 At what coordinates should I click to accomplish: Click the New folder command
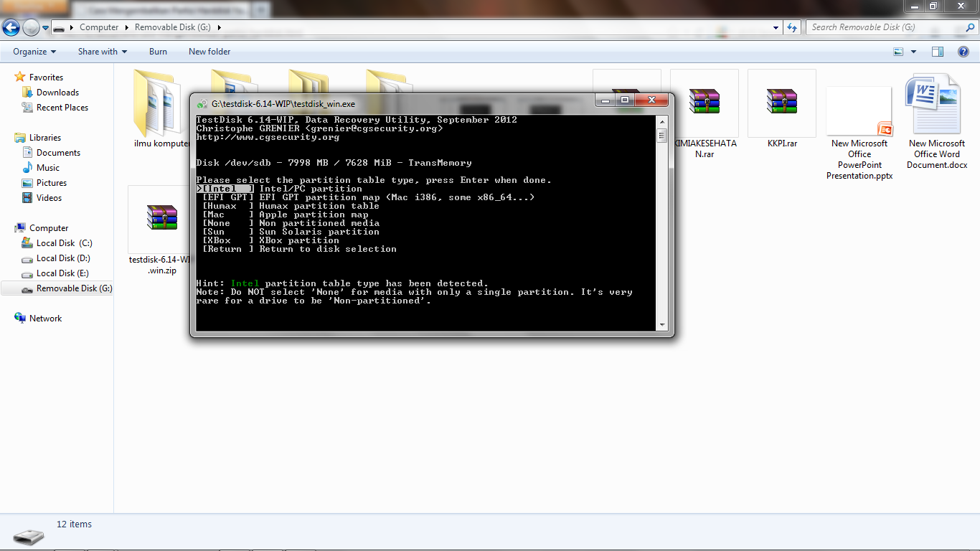[x=208, y=51]
